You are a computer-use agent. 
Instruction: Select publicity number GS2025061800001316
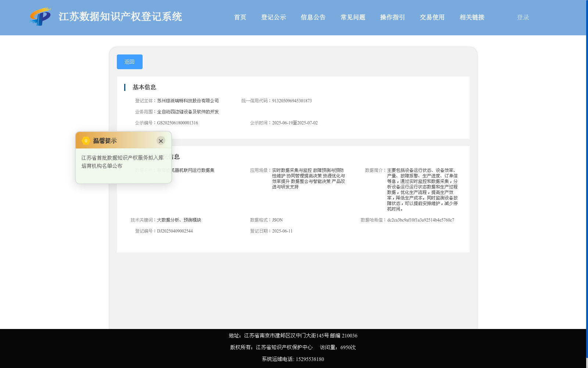(178, 123)
